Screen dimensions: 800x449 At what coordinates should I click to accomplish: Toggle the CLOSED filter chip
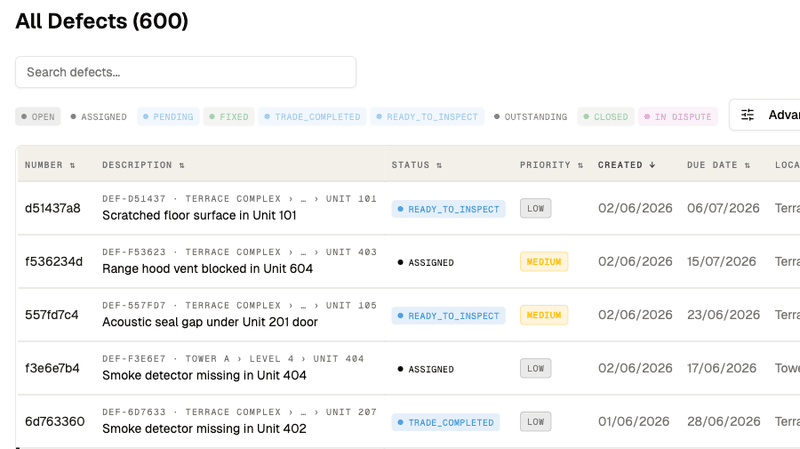click(606, 117)
